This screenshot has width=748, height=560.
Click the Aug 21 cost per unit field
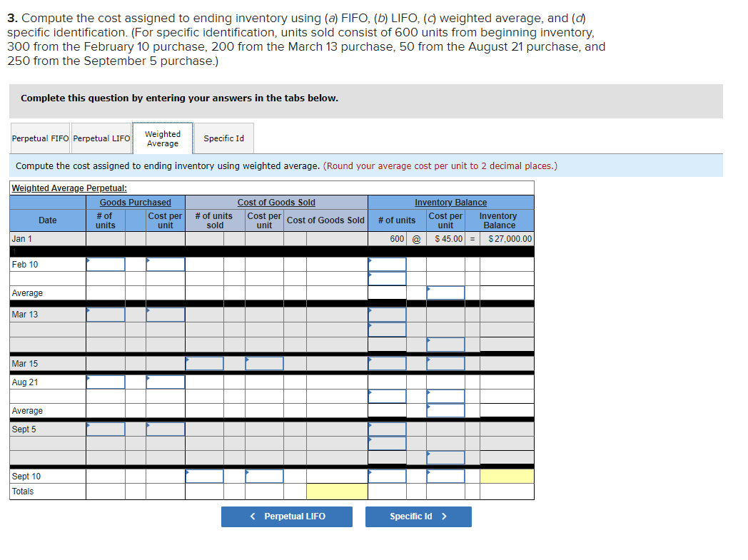pyautogui.click(x=165, y=382)
